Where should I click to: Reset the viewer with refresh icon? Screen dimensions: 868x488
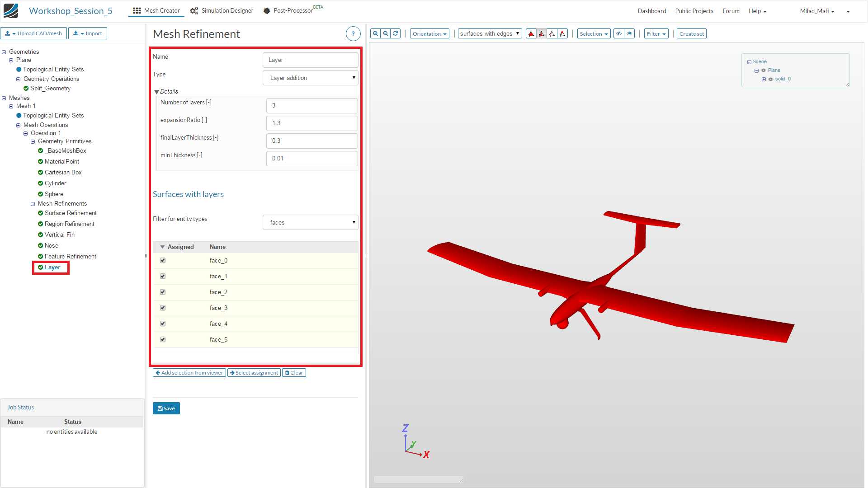click(396, 33)
